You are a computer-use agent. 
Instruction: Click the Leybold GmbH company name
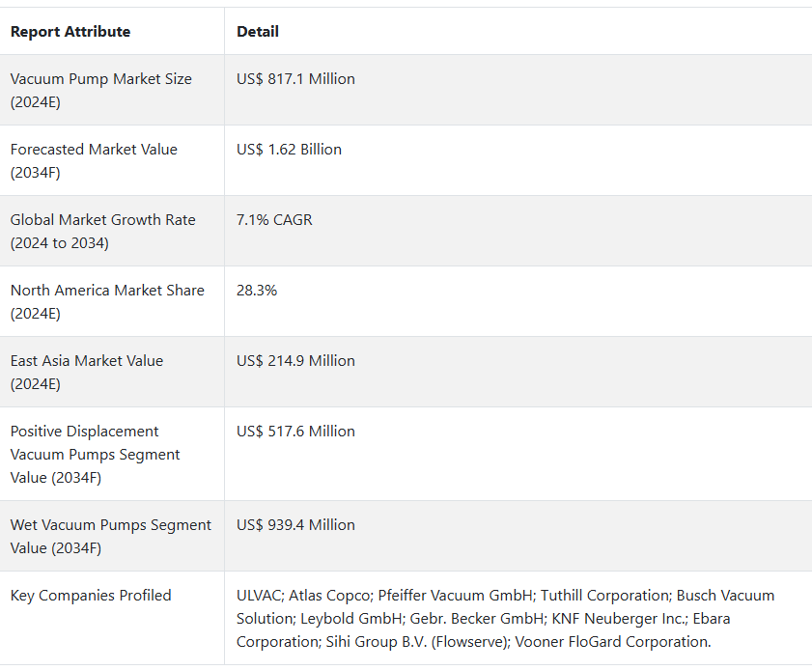(x=353, y=618)
